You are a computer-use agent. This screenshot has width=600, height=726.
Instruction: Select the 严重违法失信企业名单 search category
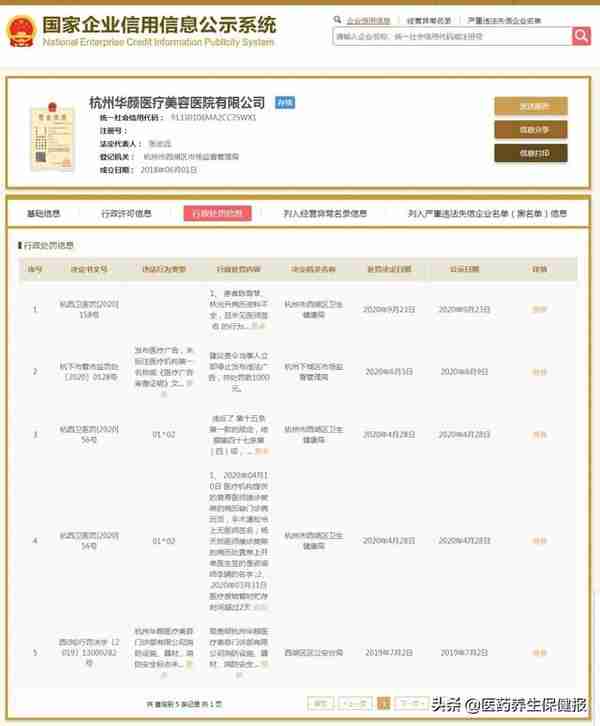pos(504,20)
